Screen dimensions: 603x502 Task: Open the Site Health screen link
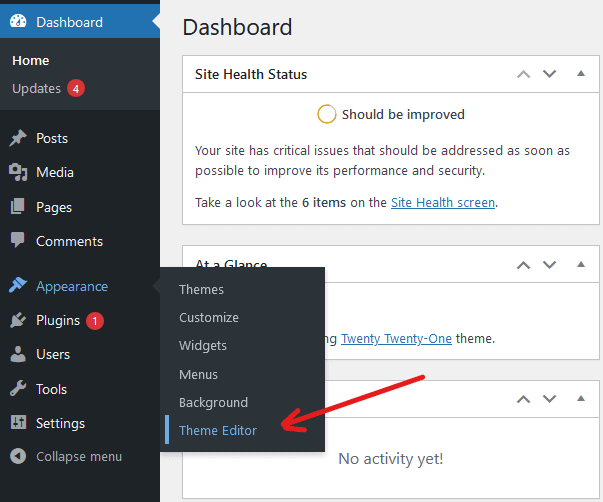pyautogui.click(x=442, y=202)
